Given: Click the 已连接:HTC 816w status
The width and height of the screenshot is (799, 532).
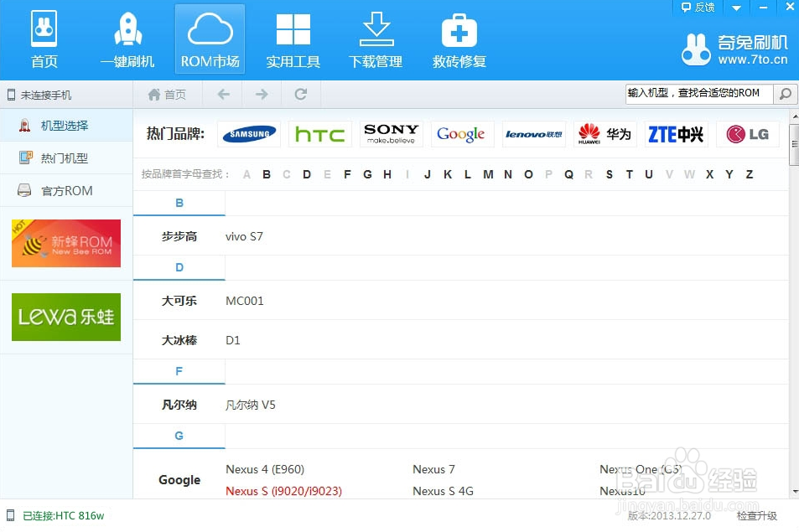Looking at the screenshot, I should pyautogui.click(x=63, y=516).
